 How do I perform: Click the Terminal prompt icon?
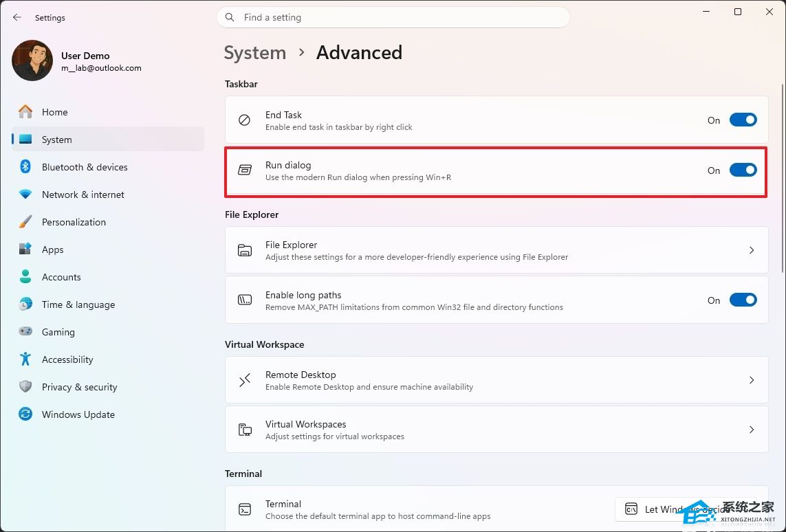(x=245, y=509)
